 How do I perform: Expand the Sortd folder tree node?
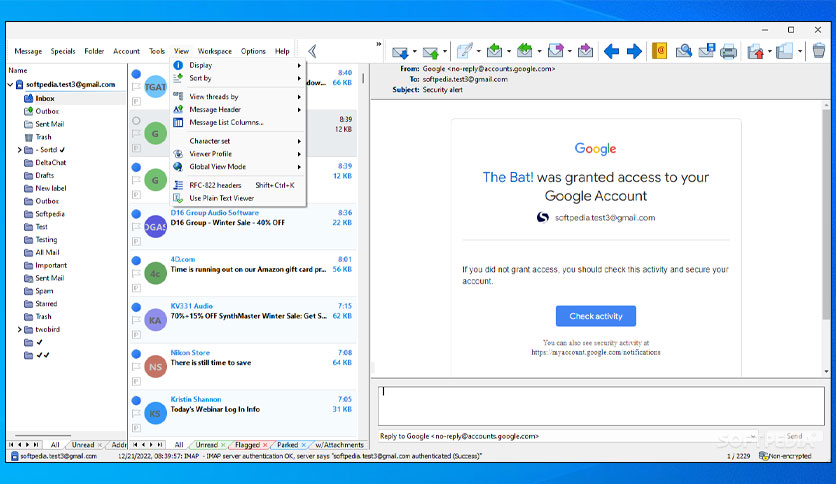[20, 150]
